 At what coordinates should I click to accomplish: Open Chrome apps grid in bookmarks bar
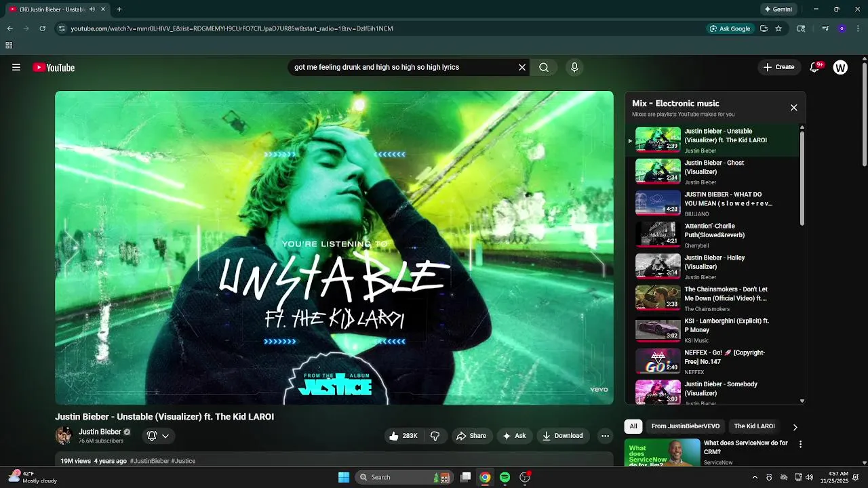pos(9,45)
